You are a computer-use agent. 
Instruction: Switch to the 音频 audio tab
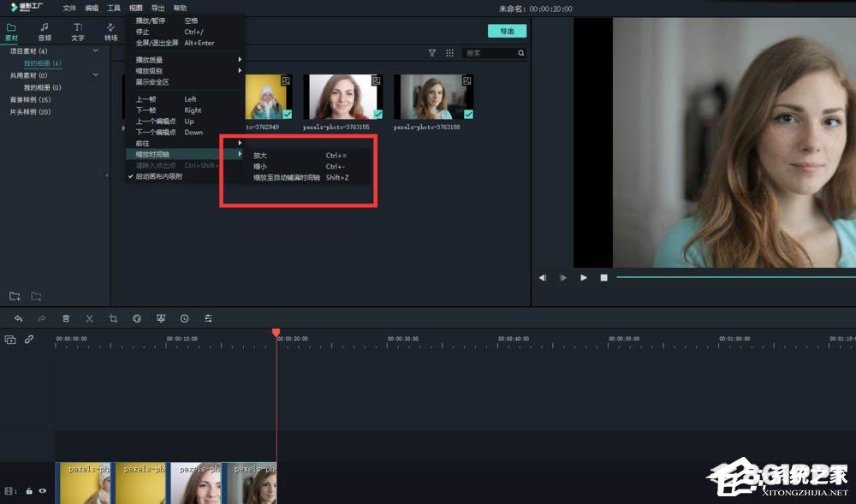click(45, 33)
